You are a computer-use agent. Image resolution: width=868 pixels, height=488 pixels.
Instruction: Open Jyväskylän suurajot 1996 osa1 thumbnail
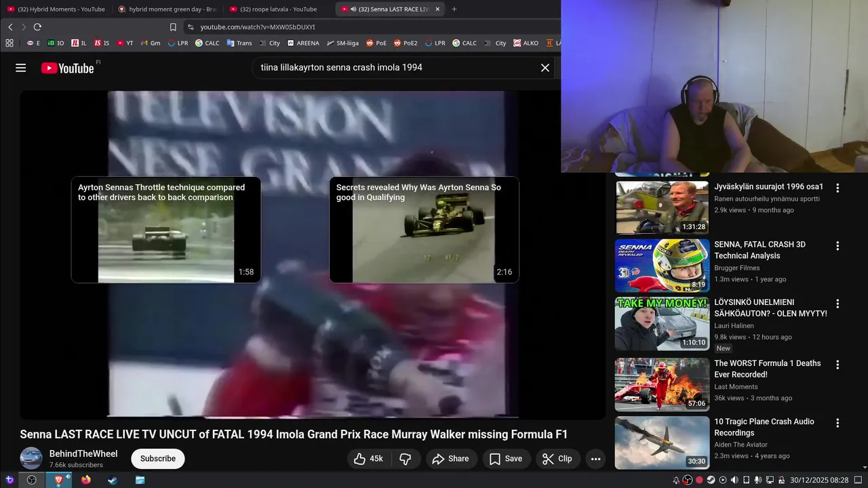(x=662, y=207)
